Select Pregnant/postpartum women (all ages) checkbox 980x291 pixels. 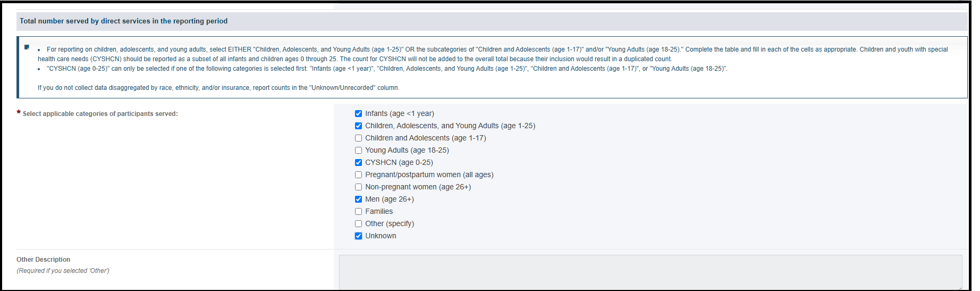[358, 174]
